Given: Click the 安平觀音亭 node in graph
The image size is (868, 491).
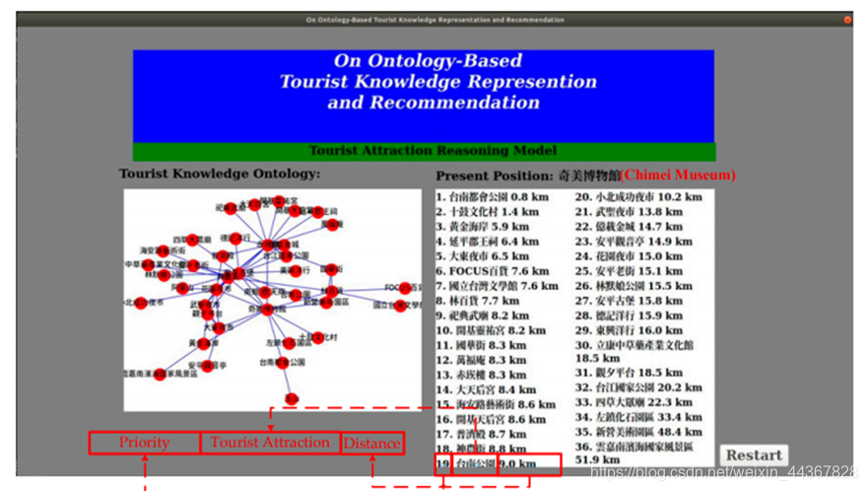Looking at the screenshot, I should pos(208,366).
